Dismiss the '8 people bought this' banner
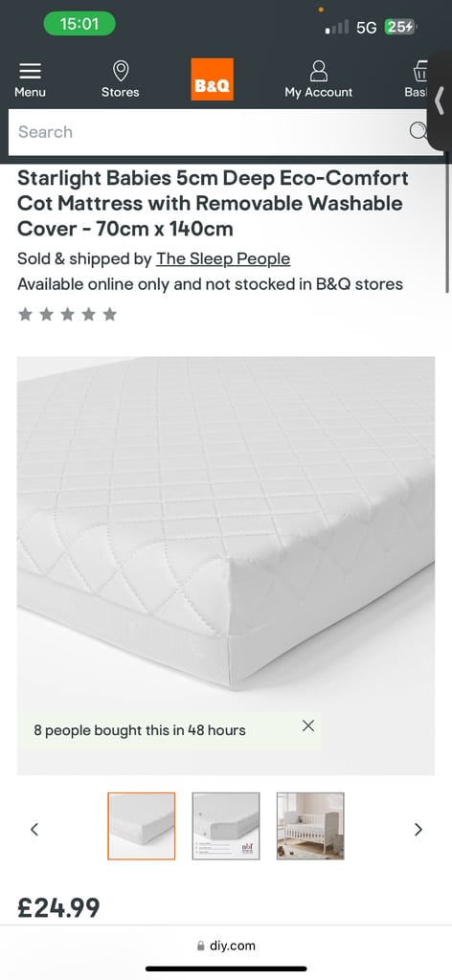 [x=307, y=725]
